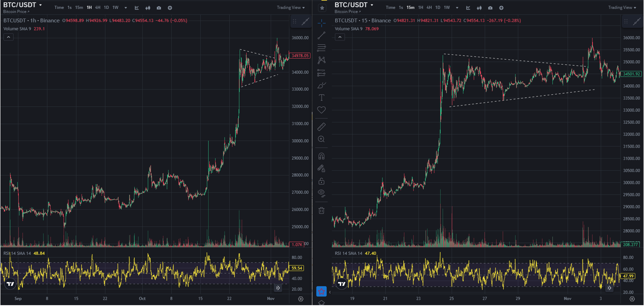The width and height of the screenshot is (644, 306).
Task: Select 1s interval in right chart
Action: coord(401,8)
